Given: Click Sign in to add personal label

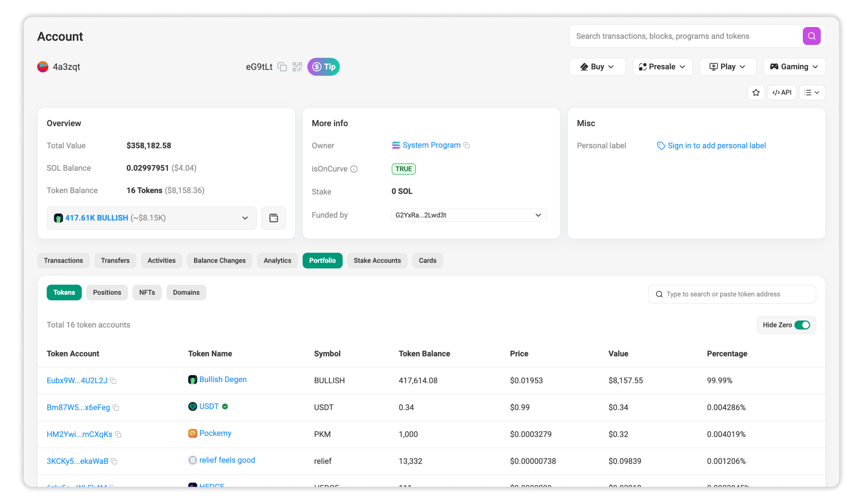Looking at the screenshot, I should click(x=716, y=145).
